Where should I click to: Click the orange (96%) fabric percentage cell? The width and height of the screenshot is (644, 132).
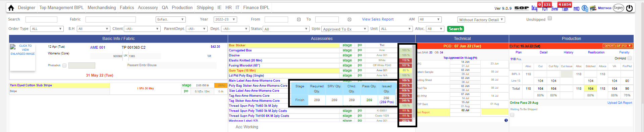pos(221,85)
